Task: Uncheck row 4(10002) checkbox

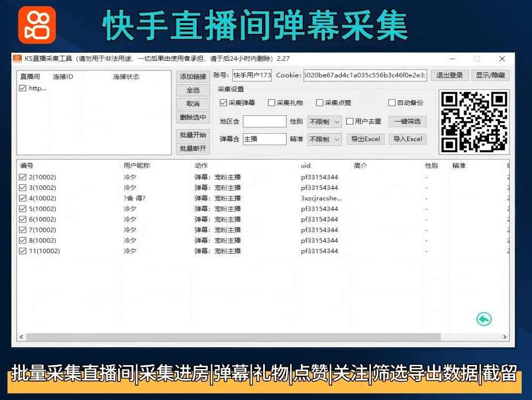Action: [23, 198]
